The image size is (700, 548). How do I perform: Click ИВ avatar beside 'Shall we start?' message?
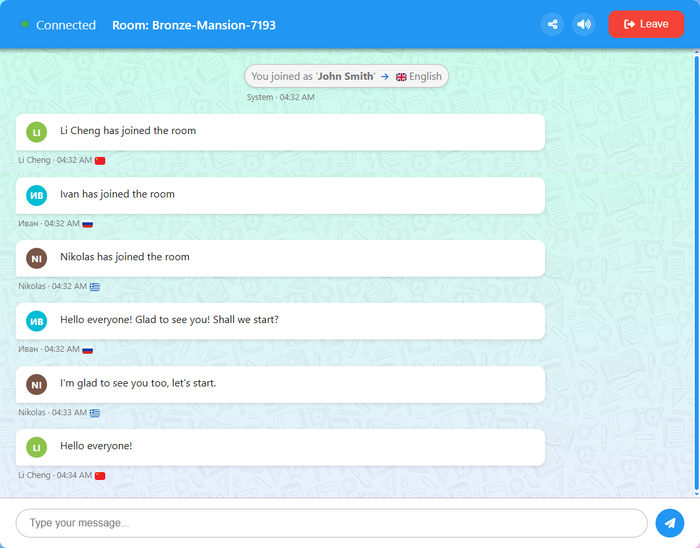(37, 321)
